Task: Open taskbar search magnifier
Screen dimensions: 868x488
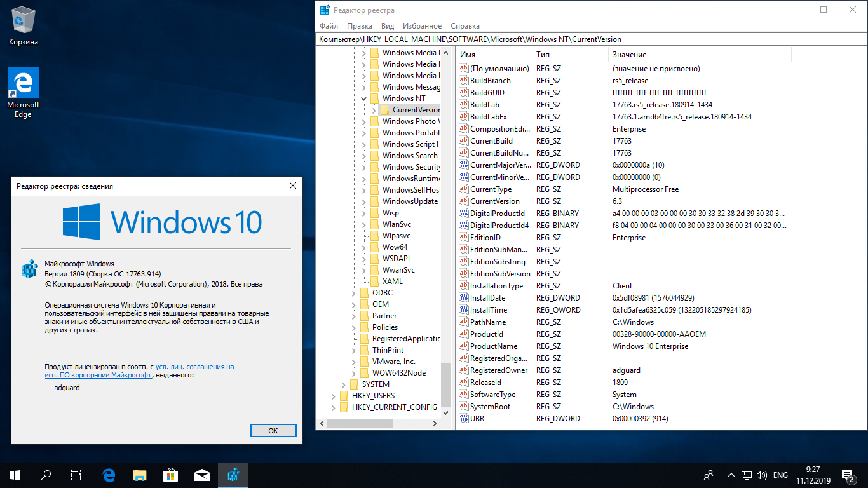Action: pos(46,475)
